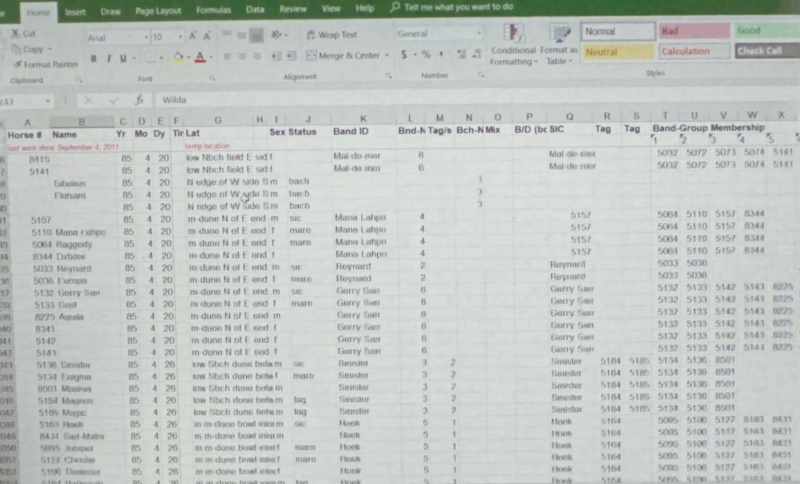The height and width of the screenshot is (484, 800).
Task: Toggle Italic formatting
Action: click(109, 59)
